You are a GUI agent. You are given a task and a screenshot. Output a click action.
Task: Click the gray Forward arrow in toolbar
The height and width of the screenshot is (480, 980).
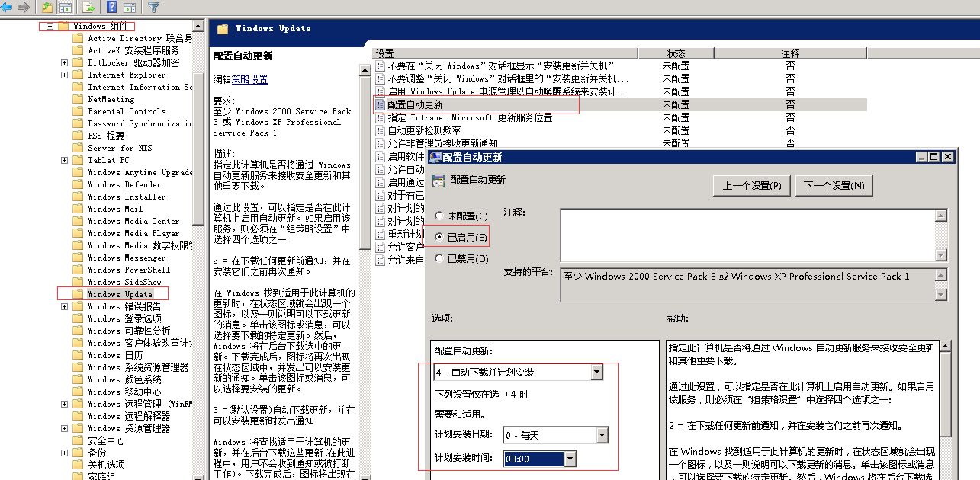(x=24, y=8)
